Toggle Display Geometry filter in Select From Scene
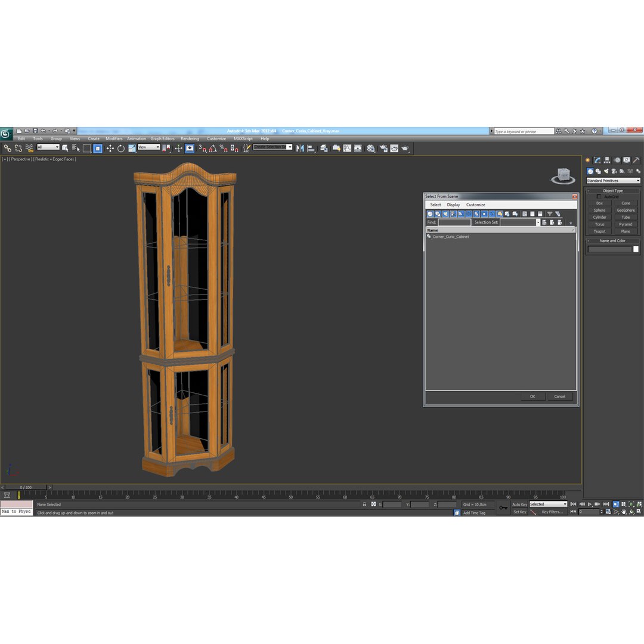Image resolution: width=644 pixels, height=644 pixels. [x=430, y=214]
